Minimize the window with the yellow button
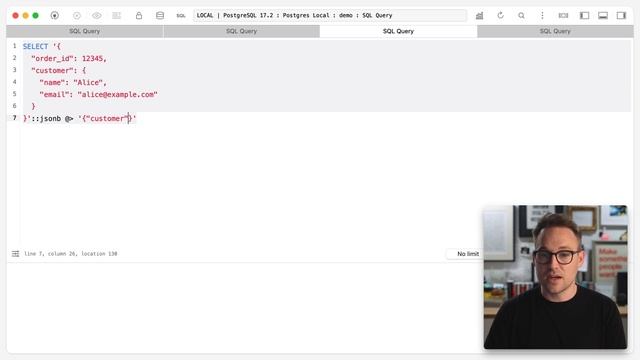The image size is (640, 360). coord(25,16)
